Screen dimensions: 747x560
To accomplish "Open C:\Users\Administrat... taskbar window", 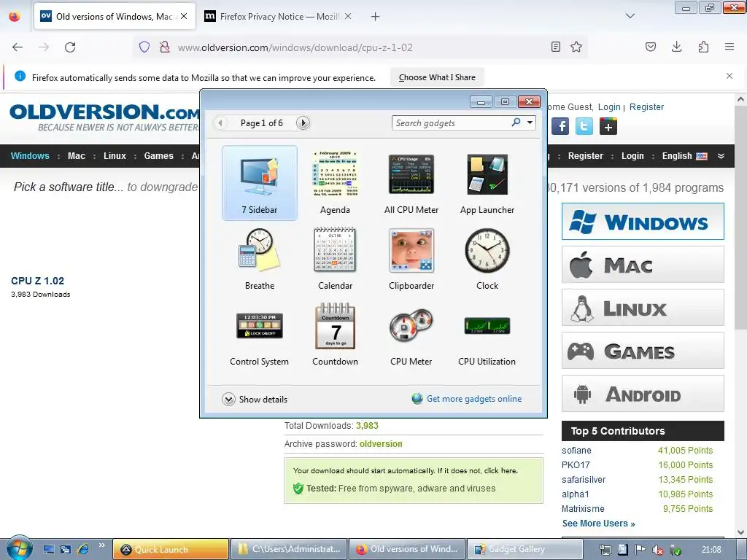I will [x=290, y=549].
